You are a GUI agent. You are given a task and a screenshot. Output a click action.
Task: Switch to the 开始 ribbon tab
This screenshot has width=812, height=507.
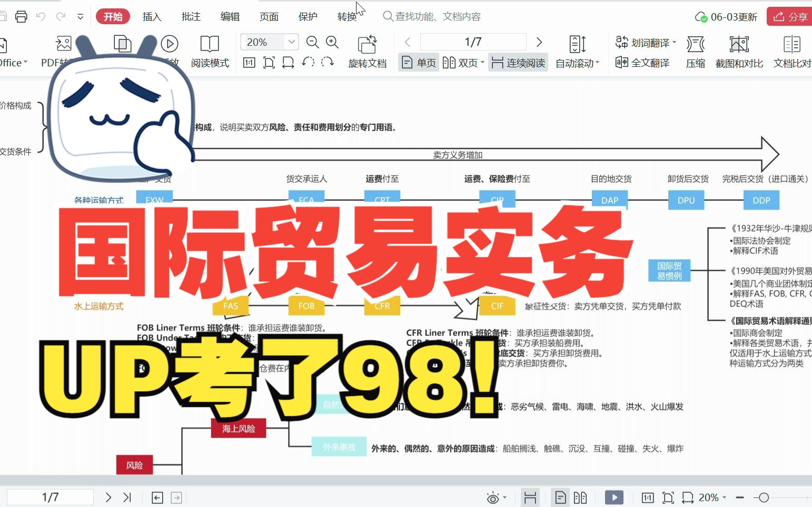pyautogui.click(x=113, y=16)
